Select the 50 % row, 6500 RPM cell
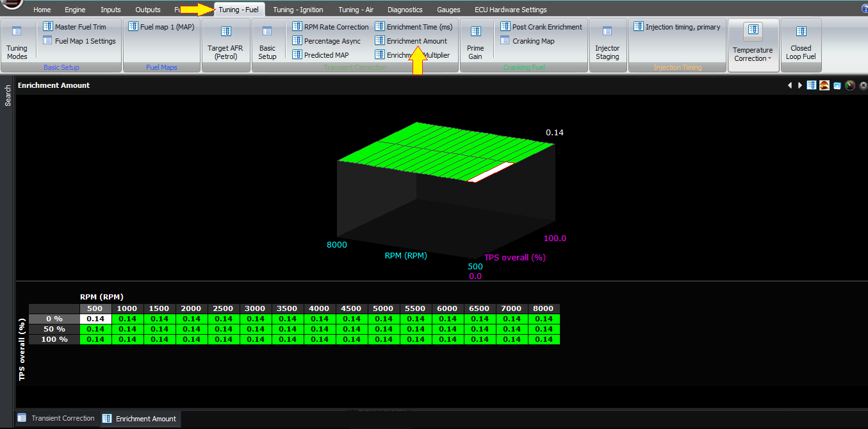The height and width of the screenshot is (429, 868). pos(480,329)
